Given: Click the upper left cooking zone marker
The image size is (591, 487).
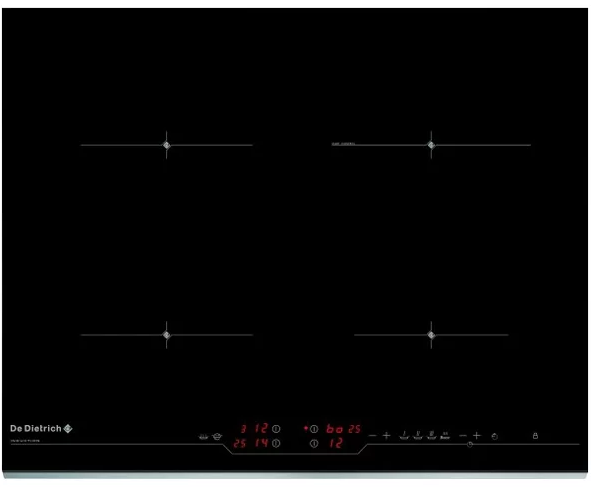Looking at the screenshot, I should coord(167,145).
